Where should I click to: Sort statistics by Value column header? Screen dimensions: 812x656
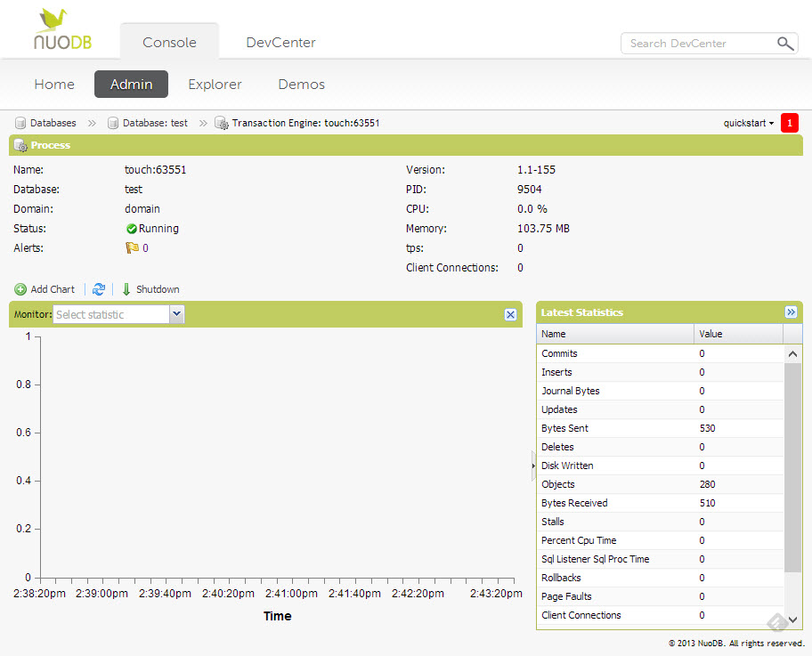coord(738,334)
